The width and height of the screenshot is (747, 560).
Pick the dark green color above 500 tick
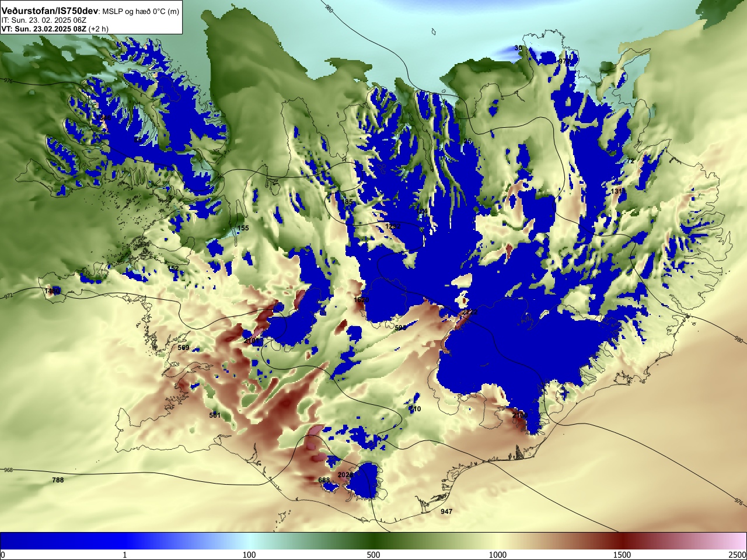pyautogui.click(x=373, y=541)
